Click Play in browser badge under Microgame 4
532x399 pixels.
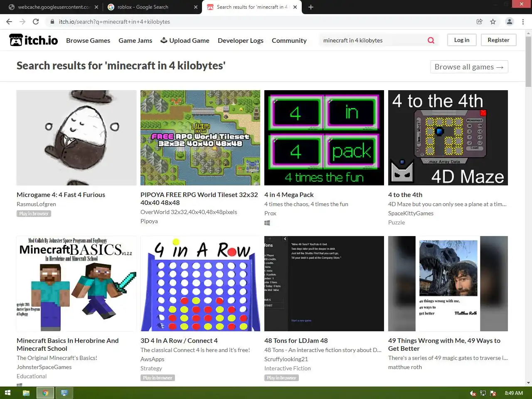click(x=34, y=214)
